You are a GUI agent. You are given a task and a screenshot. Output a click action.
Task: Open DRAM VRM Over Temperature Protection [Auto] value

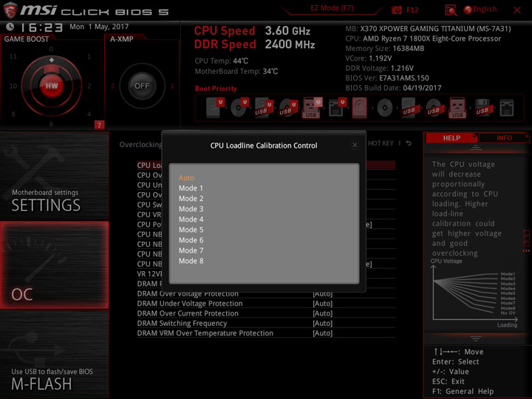322,333
